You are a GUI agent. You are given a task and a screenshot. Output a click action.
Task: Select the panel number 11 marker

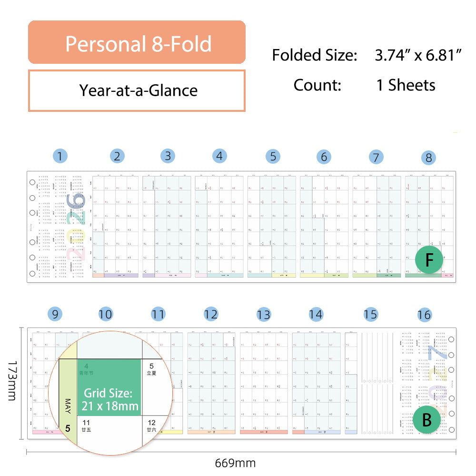(158, 314)
